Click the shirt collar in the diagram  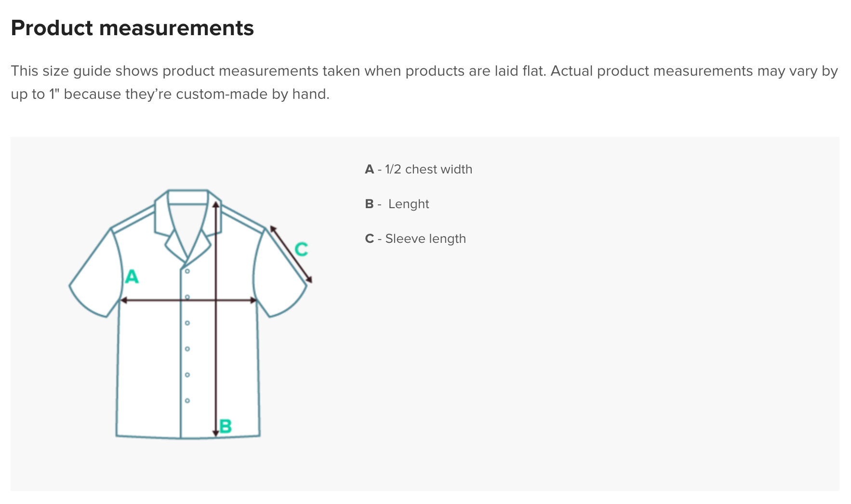tap(188, 198)
